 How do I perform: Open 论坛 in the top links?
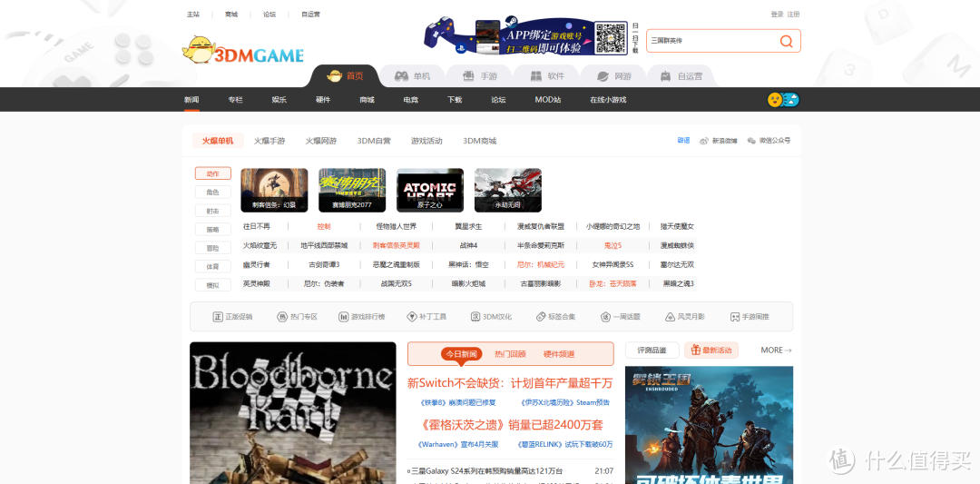coord(269,15)
